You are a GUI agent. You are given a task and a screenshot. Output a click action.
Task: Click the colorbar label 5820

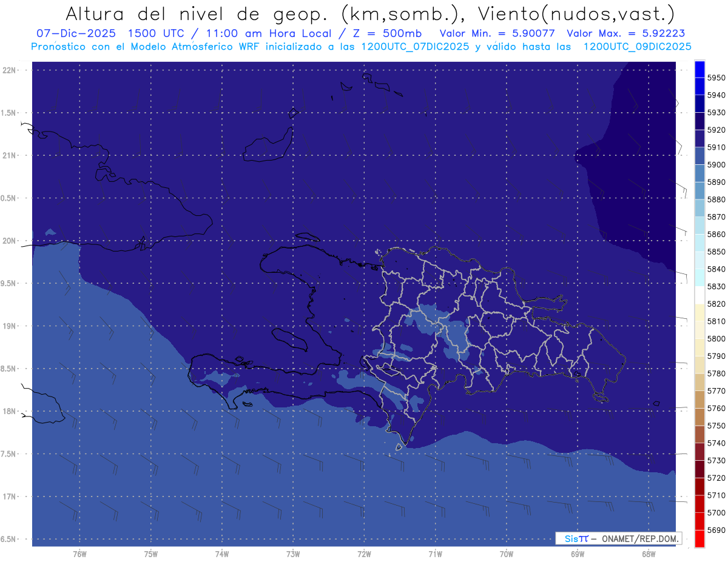click(716, 304)
